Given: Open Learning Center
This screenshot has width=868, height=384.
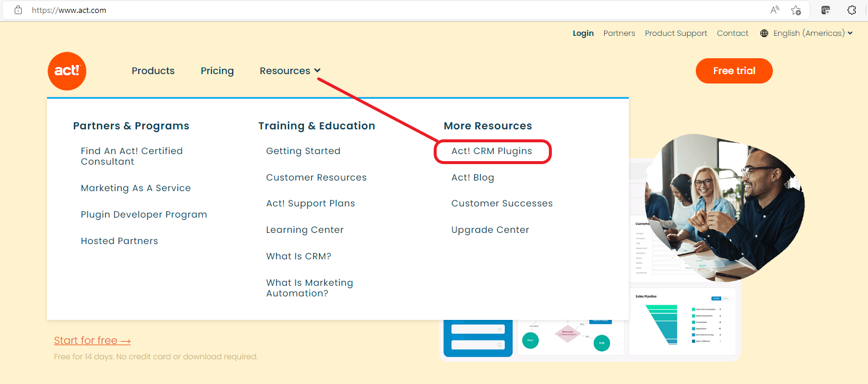Looking at the screenshot, I should point(304,230).
